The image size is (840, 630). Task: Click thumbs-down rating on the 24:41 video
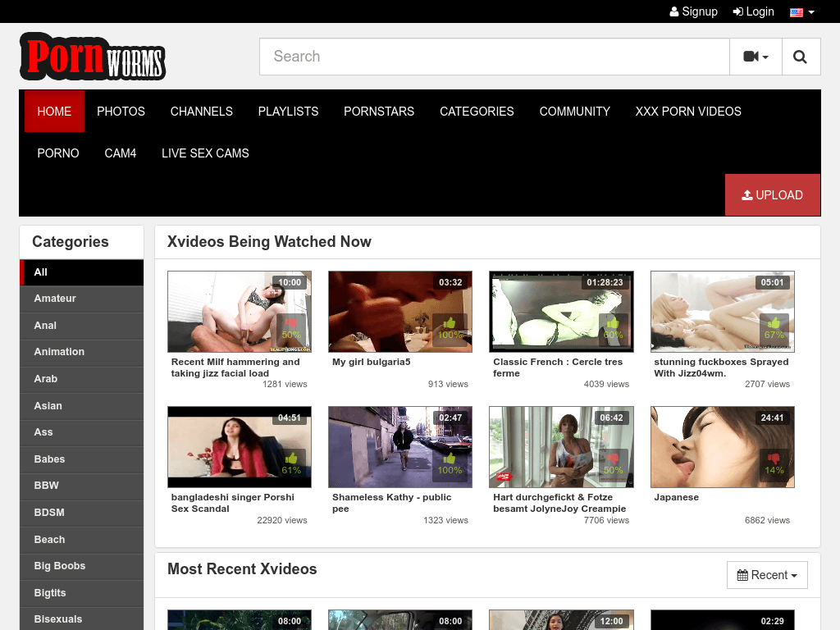point(774,459)
